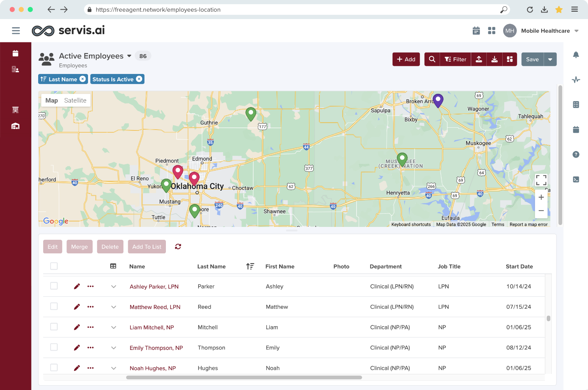This screenshot has height=390, width=588.
Task: Open the right panel calendar icon
Action: 576,130
